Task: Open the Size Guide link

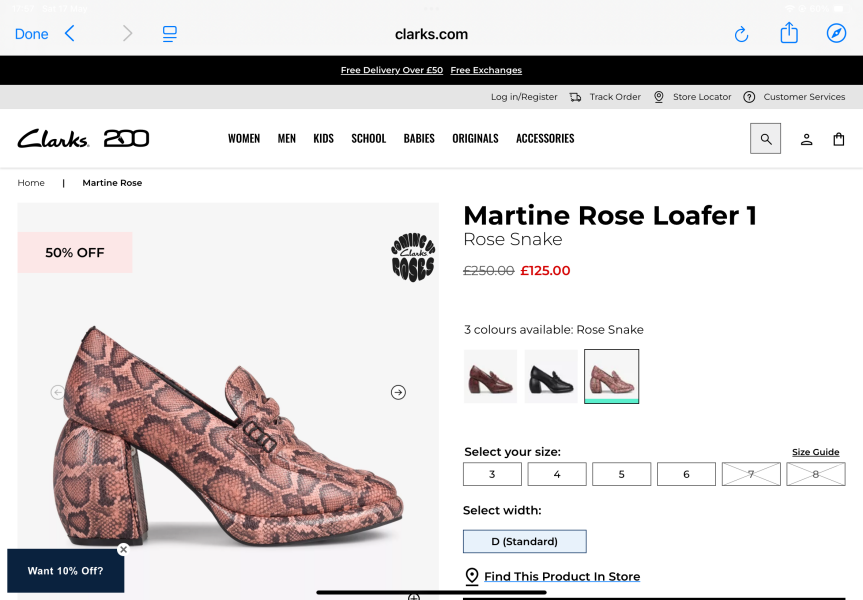Action: [x=818, y=452]
